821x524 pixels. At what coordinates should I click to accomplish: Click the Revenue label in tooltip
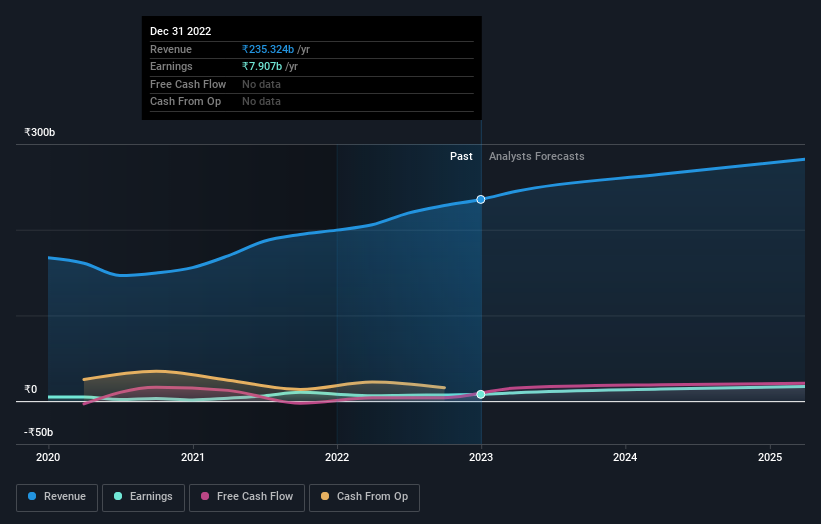coord(171,49)
